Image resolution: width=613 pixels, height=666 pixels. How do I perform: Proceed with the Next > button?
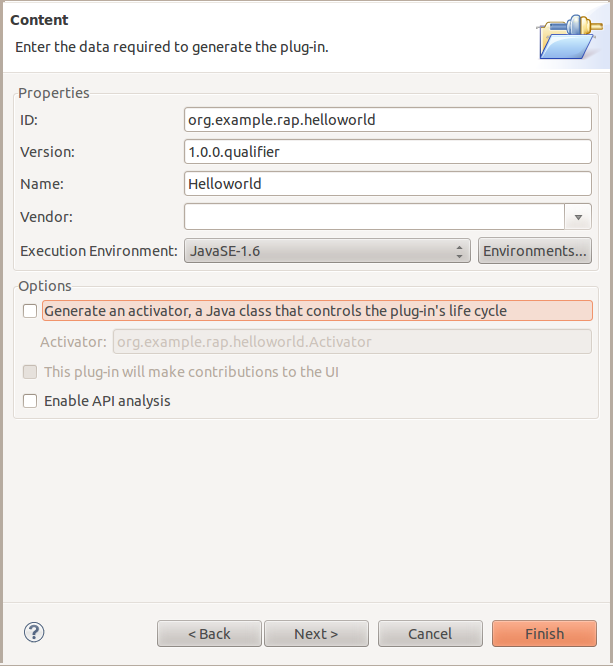[316, 634]
